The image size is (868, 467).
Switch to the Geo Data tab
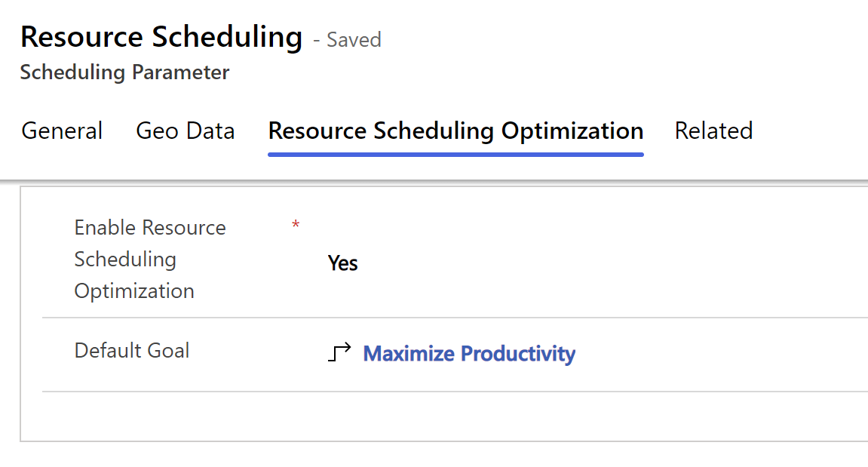[185, 131]
